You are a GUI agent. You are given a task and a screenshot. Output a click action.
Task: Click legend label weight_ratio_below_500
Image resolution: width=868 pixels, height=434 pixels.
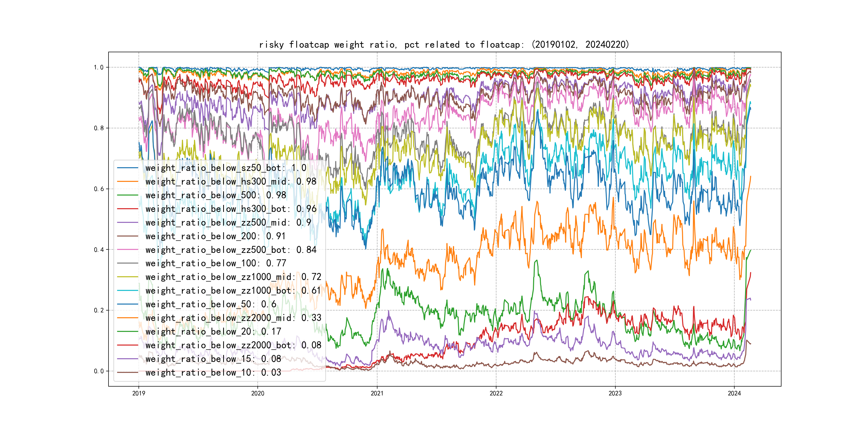click(x=216, y=195)
